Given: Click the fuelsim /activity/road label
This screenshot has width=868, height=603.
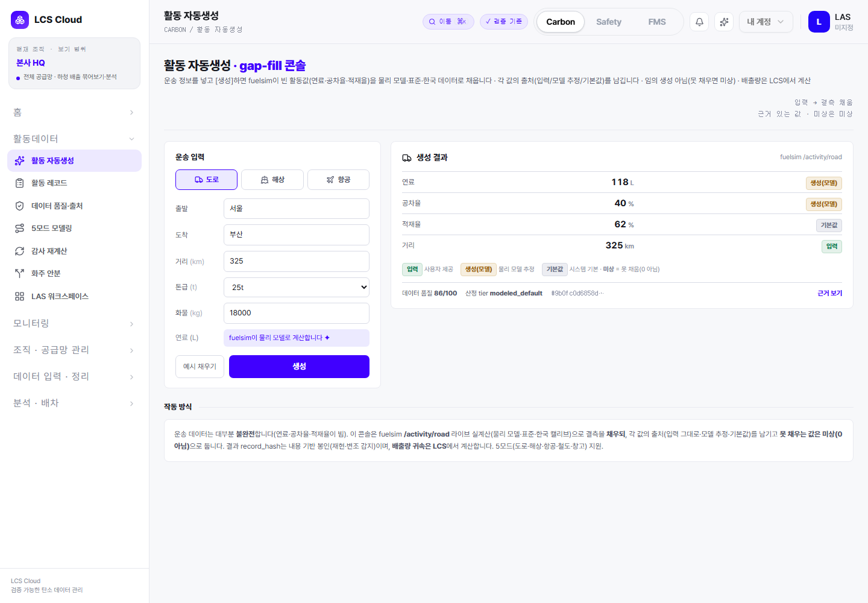Looking at the screenshot, I should [811, 157].
